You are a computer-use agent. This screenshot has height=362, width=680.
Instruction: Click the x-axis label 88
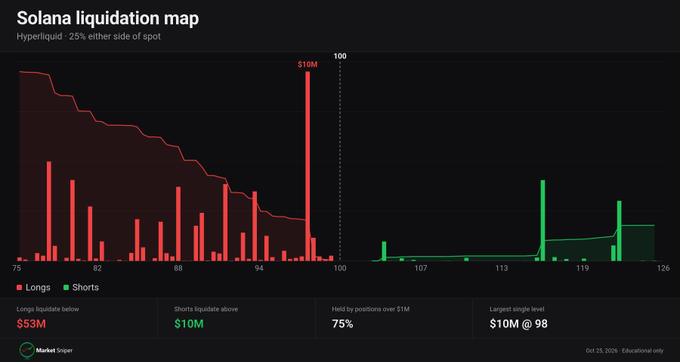[x=178, y=268]
